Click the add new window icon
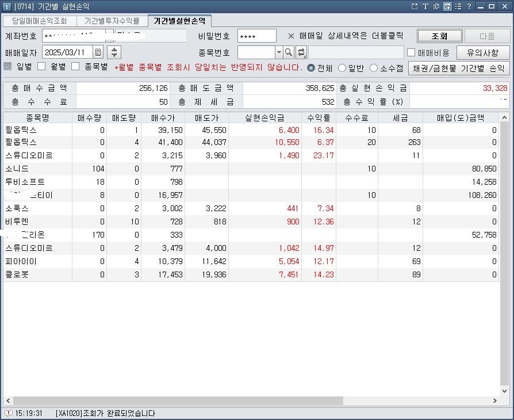Image resolution: width=514 pixels, height=420 pixels. (447, 6)
